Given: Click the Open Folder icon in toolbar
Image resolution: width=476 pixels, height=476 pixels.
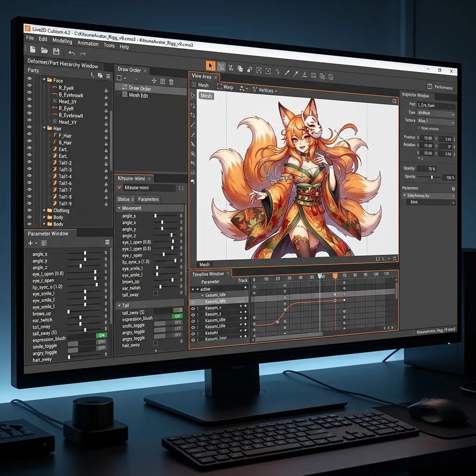Looking at the screenshot, I should click(44, 51).
